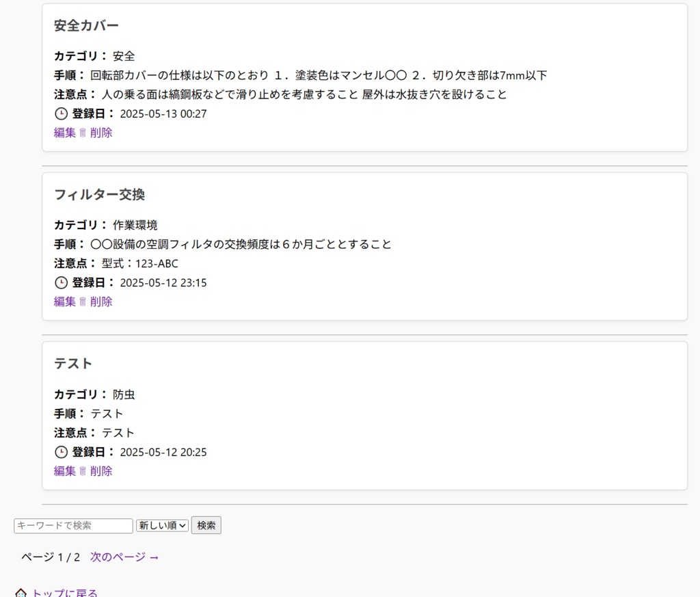The width and height of the screenshot is (700, 597).
Task: Click the trash icon beside 削除 on 安全カバー
Action: [x=82, y=133]
